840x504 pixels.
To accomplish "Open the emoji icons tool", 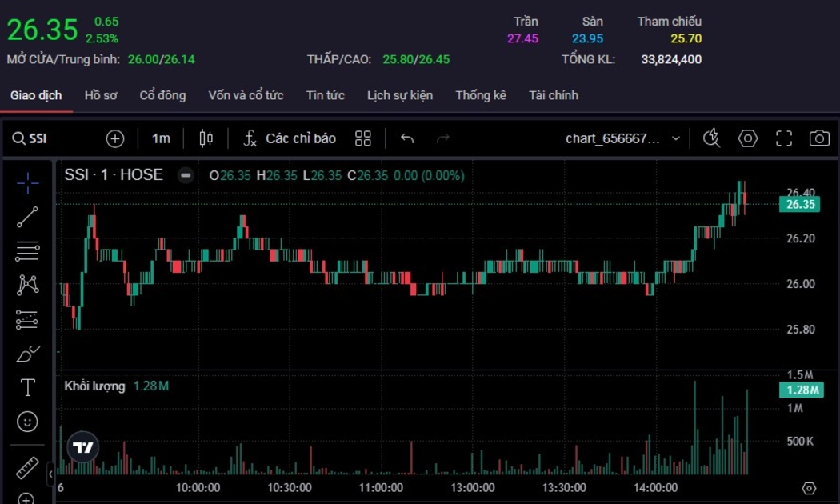I will click(27, 422).
